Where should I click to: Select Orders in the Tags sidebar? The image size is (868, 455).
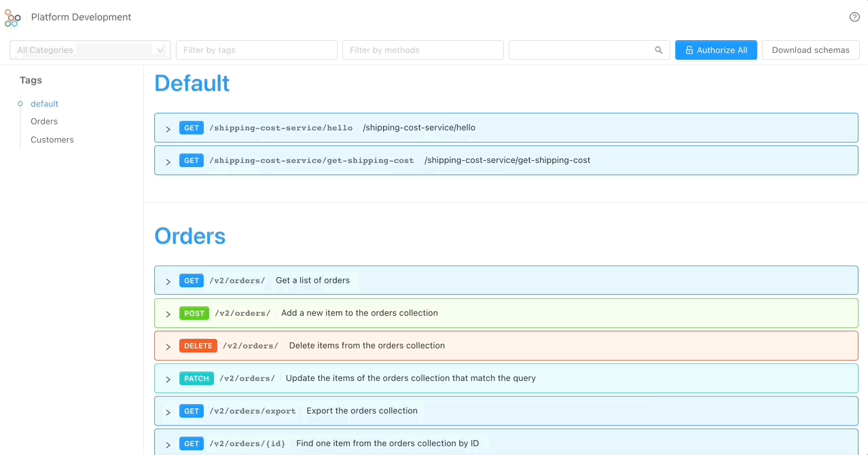43,121
